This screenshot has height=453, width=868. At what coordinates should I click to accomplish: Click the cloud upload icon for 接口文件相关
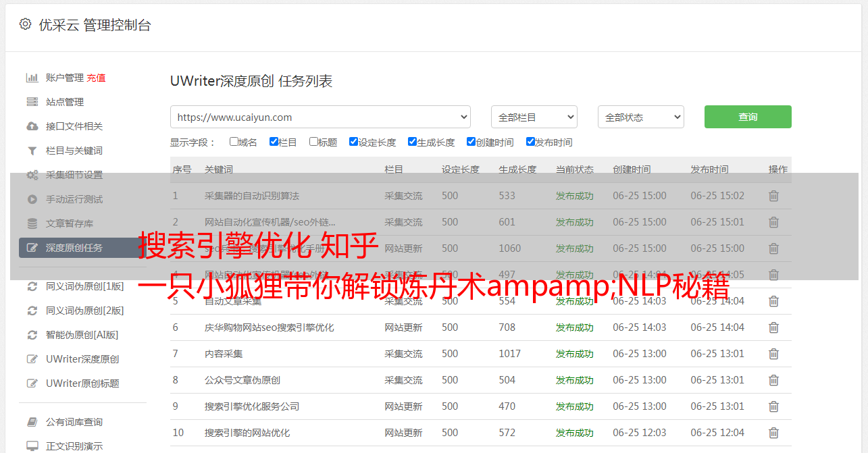[x=32, y=126]
